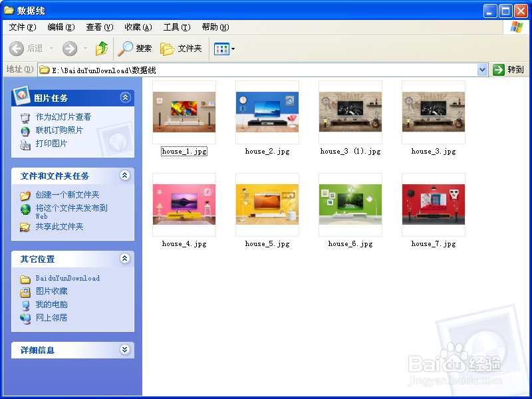The width and height of the screenshot is (532, 399).
Task: Expand the address bar dropdown
Action: (x=482, y=70)
